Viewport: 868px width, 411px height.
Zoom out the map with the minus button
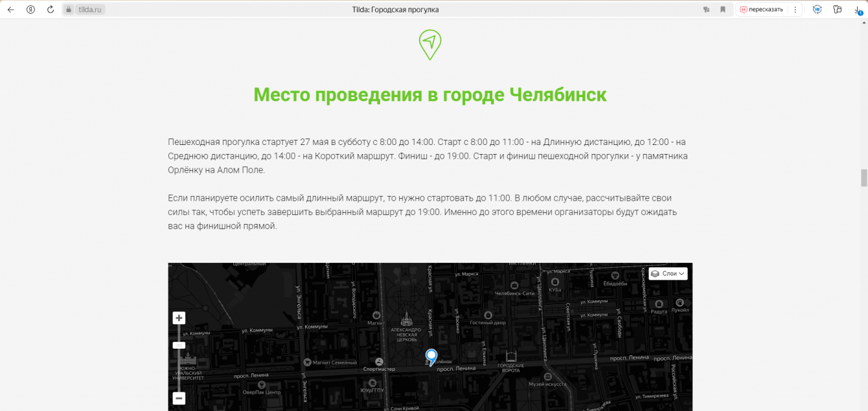pyautogui.click(x=179, y=399)
